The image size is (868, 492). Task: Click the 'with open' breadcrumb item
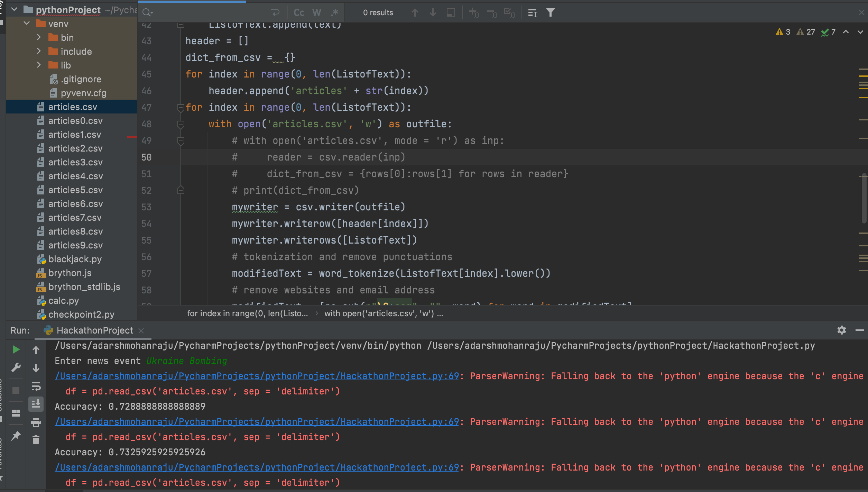click(383, 313)
